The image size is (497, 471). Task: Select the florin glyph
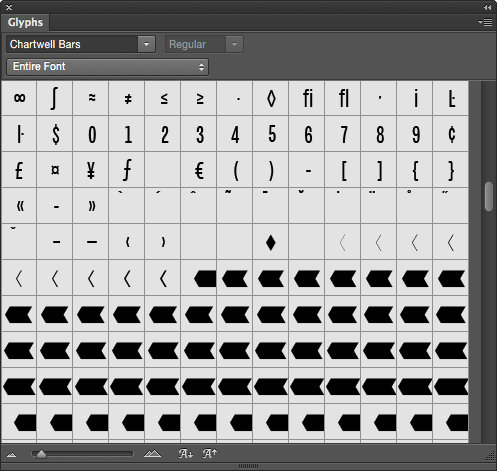click(x=127, y=170)
